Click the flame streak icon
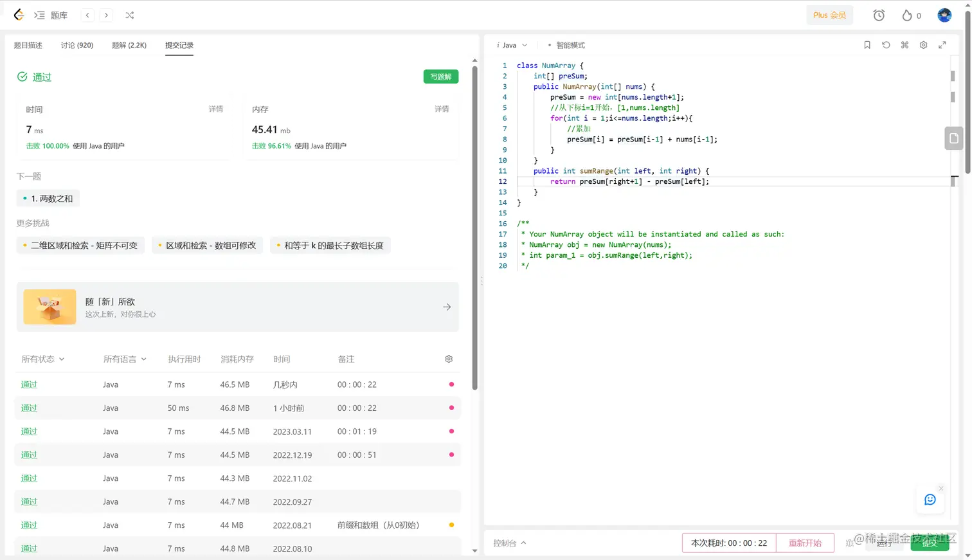 (907, 15)
